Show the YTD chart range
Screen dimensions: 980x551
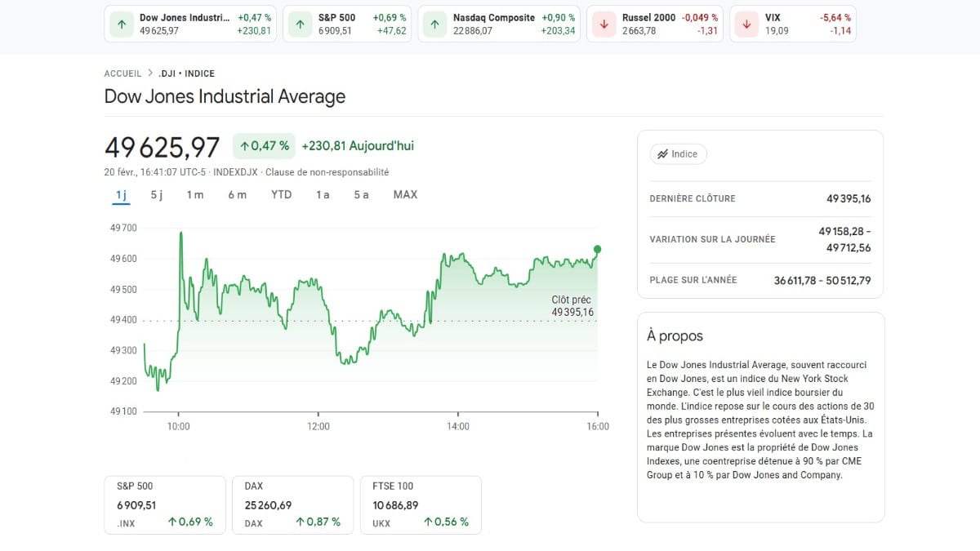click(282, 194)
